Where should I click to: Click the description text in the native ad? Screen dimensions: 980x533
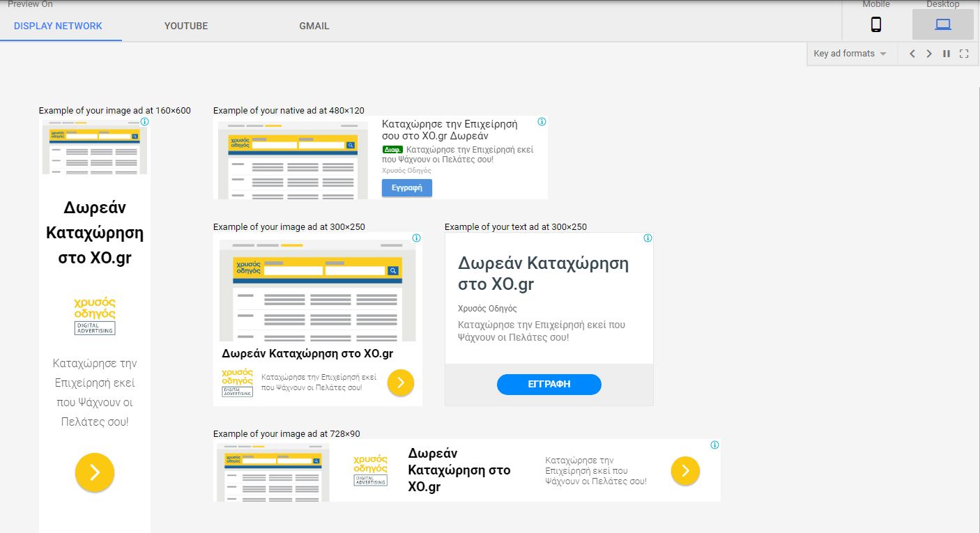[x=458, y=154]
